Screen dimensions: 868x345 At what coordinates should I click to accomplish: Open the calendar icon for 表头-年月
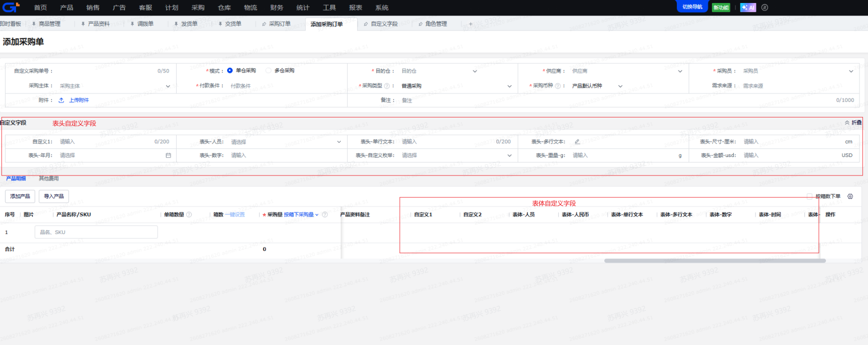(x=168, y=155)
